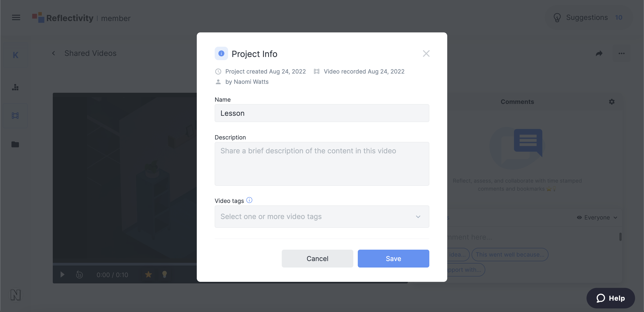The width and height of the screenshot is (644, 312).
Task: Click the Save button
Action: pos(394,258)
